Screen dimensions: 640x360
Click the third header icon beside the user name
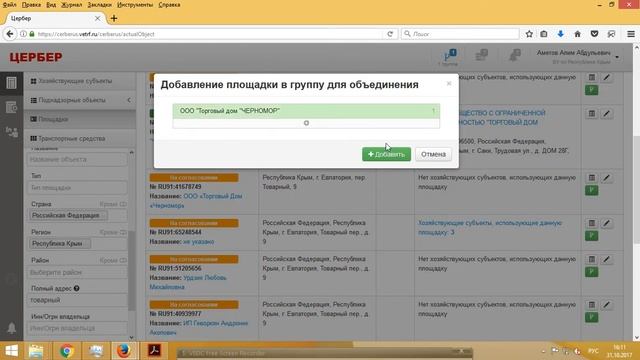tap(515, 55)
